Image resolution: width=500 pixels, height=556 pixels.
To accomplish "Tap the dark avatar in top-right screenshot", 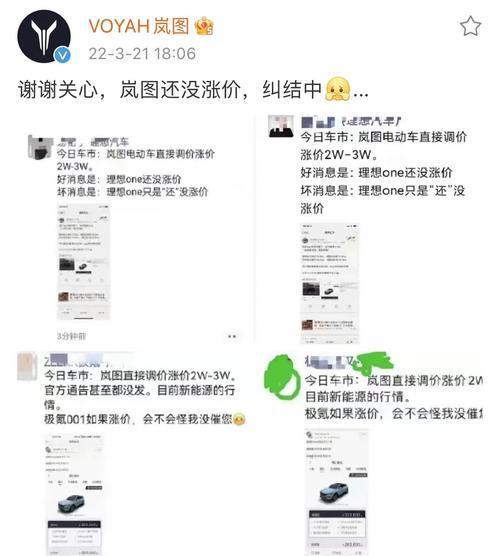I will click(x=281, y=126).
